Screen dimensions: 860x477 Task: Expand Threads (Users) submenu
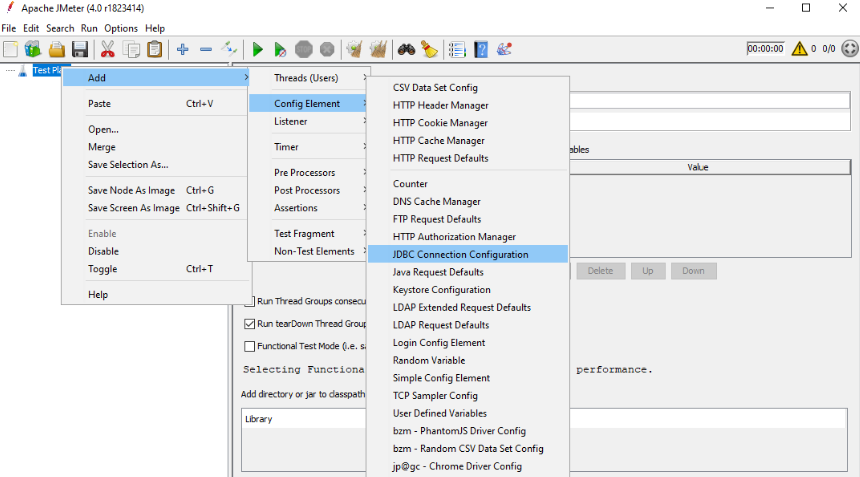(x=309, y=78)
